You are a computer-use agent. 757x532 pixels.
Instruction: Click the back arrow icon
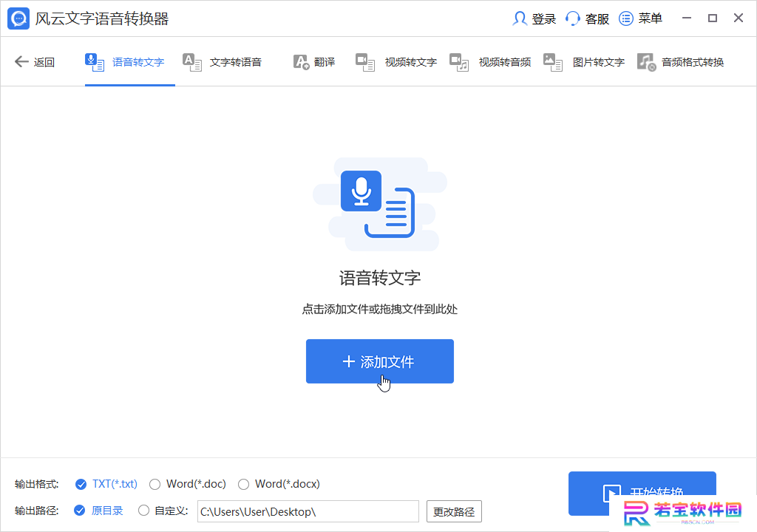click(21, 62)
